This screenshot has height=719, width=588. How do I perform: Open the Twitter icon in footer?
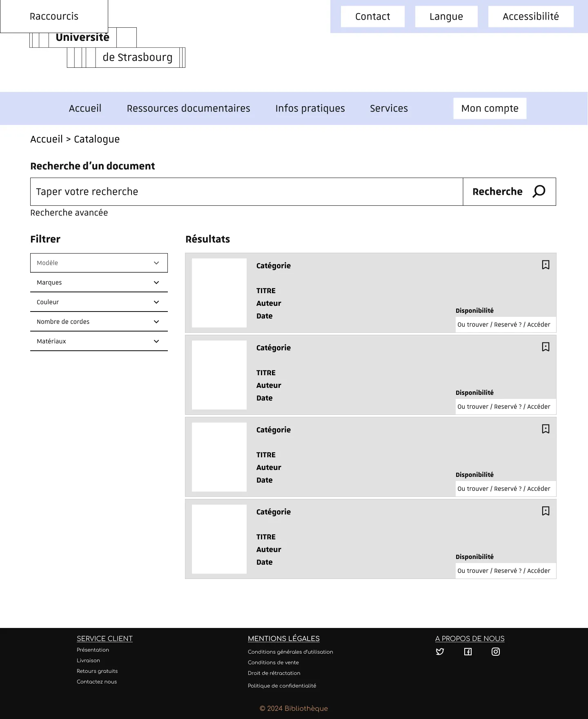pos(440,652)
